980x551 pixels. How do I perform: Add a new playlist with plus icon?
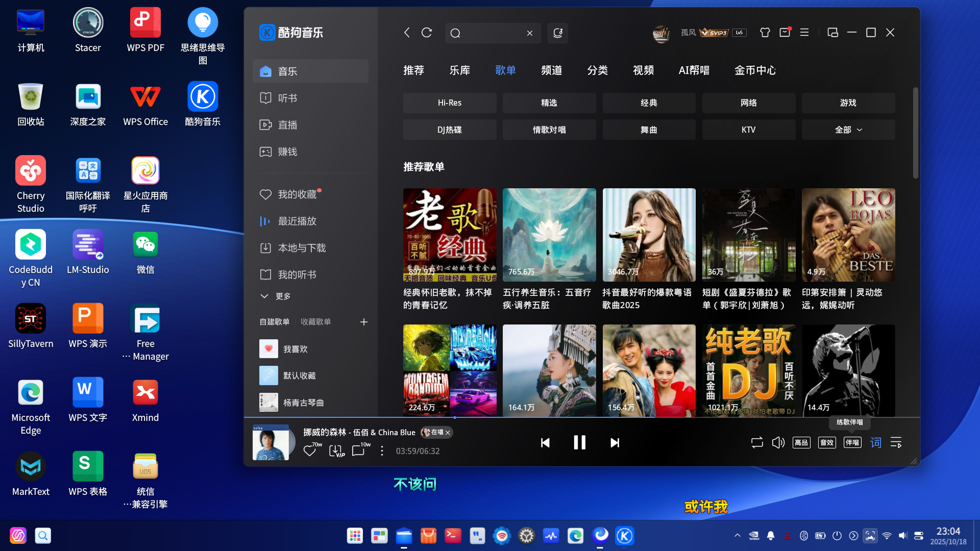click(x=363, y=322)
